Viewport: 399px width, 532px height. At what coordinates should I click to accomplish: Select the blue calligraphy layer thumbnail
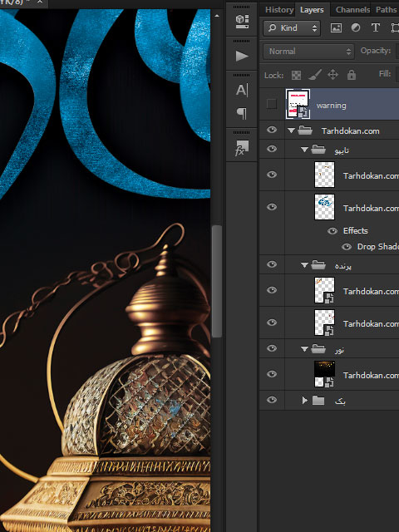[324, 207]
